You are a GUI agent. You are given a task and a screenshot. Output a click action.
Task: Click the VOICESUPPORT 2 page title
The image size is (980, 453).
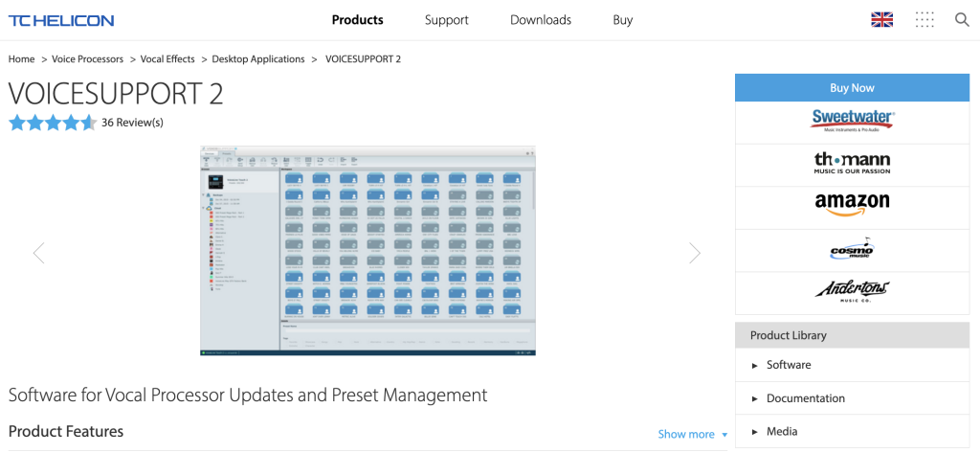click(116, 94)
